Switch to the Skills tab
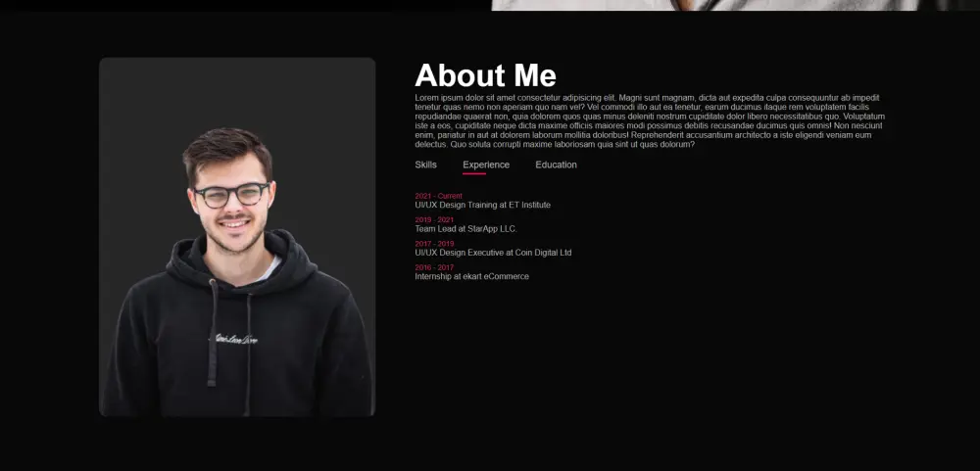 (x=425, y=165)
